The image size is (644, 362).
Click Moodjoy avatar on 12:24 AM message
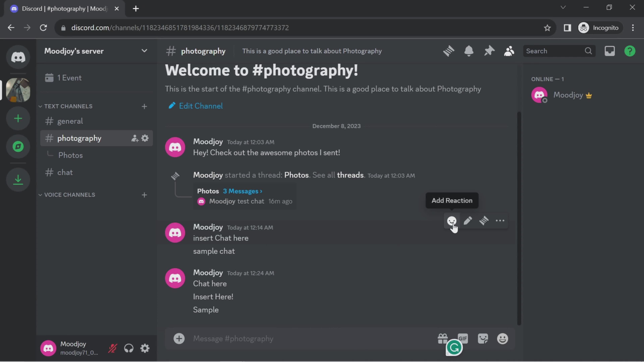click(x=175, y=278)
